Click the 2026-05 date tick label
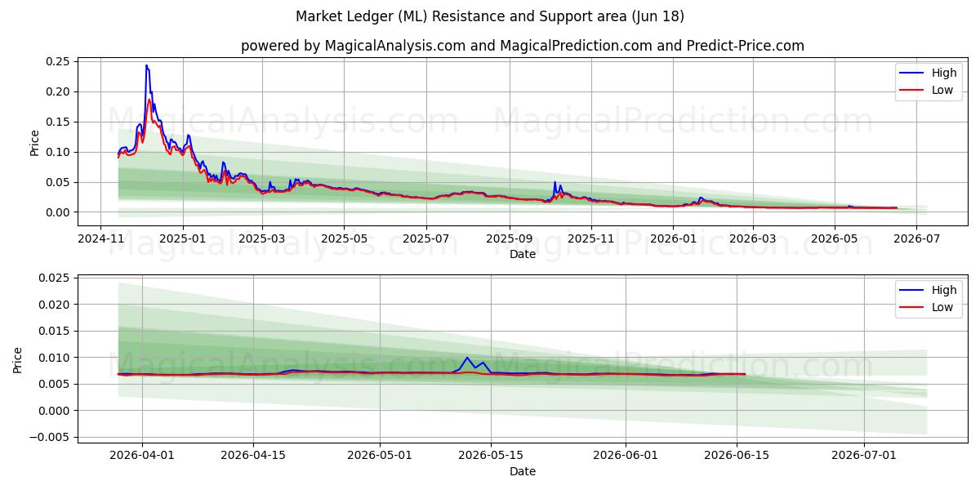The width and height of the screenshot is (980, 490). tap(834, 238)
